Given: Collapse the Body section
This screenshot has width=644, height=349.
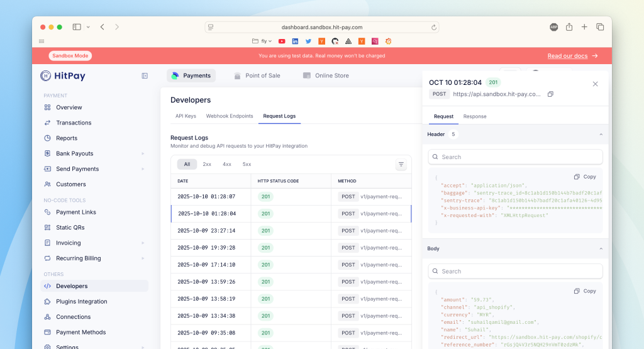Looking at the screenshot, I should (x=601, y=248).
